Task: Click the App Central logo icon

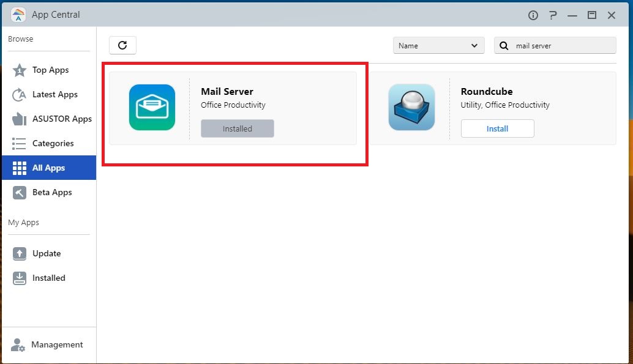Action: click(x=18, y=15)
